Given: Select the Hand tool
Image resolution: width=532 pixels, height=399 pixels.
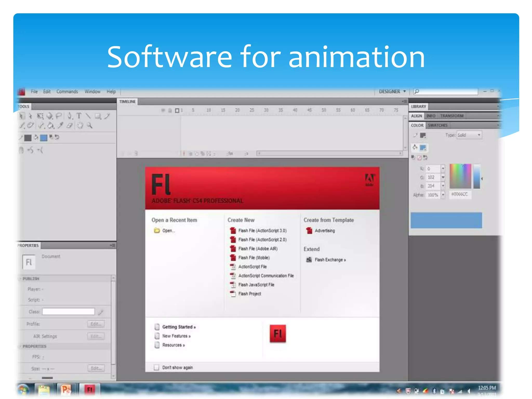Looking at the screenshot, I should 80,125.
